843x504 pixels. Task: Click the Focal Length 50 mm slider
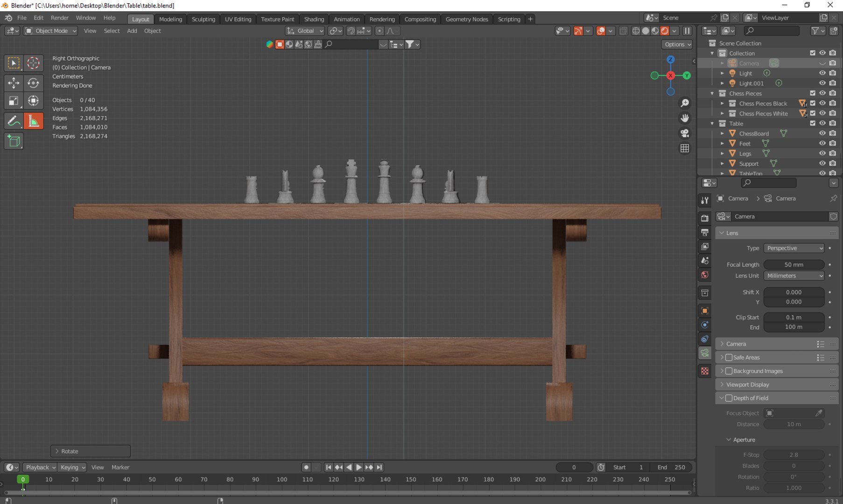(x=794, y=265)
